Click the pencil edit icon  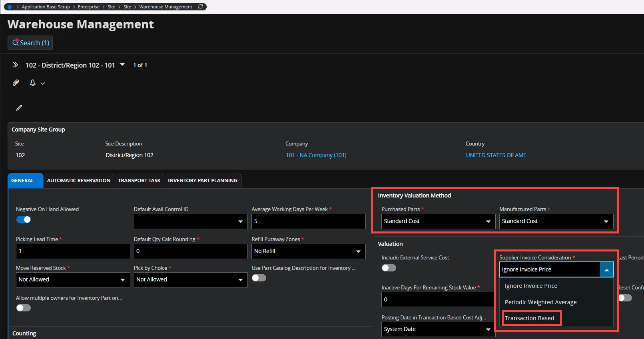(19, 108)
